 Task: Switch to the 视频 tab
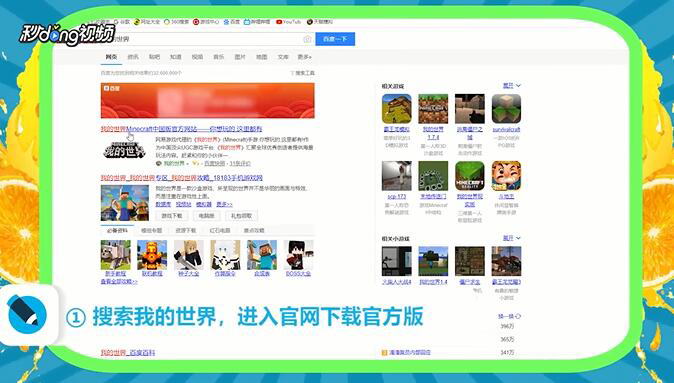click(197, 57)
